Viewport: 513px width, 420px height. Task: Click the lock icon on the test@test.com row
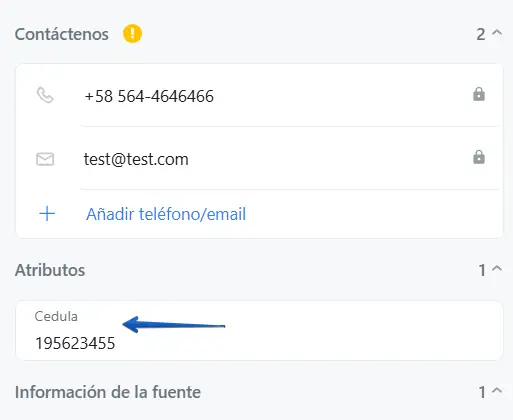click(479, 157)
